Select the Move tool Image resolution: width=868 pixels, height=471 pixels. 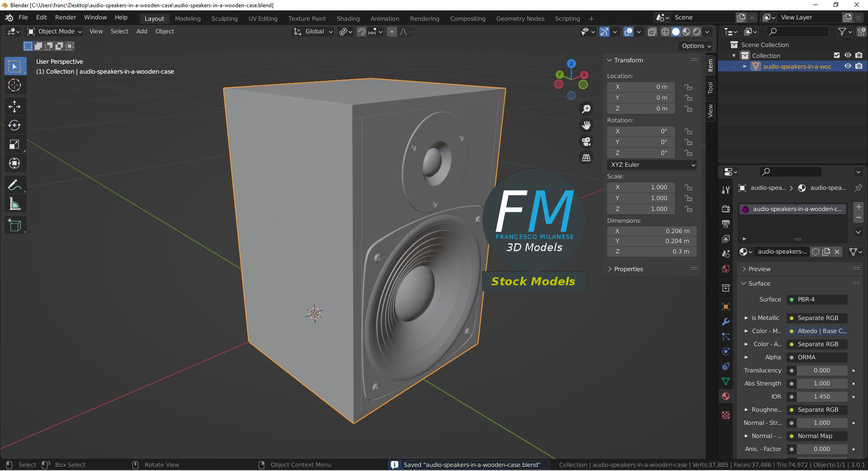(x=14, y=107)
